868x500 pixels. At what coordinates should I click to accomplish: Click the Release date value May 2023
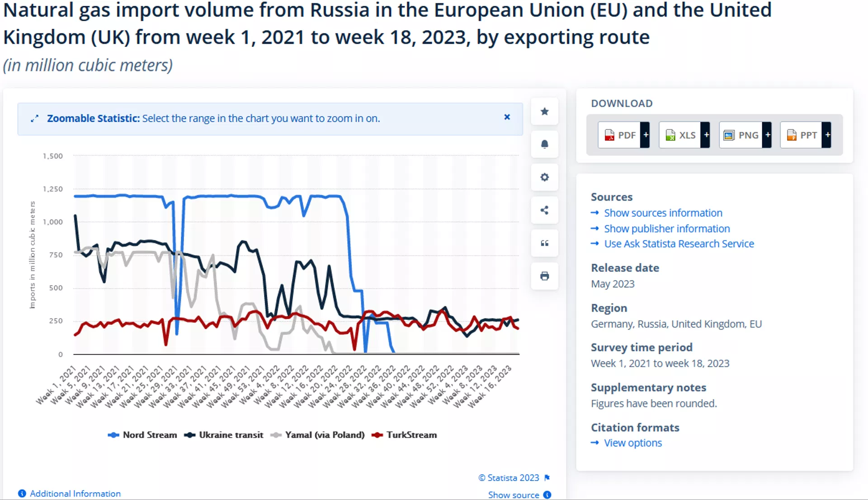(613, 284)
